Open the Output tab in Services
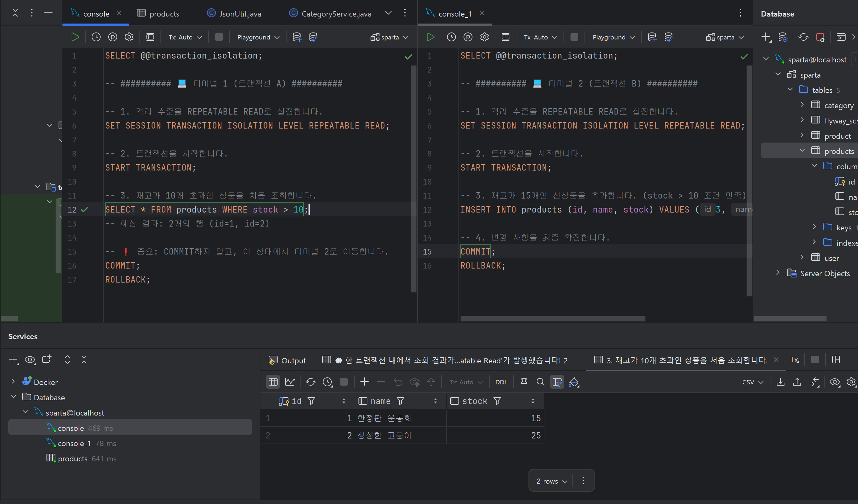 pyautogui.click(x=287, y=360)
